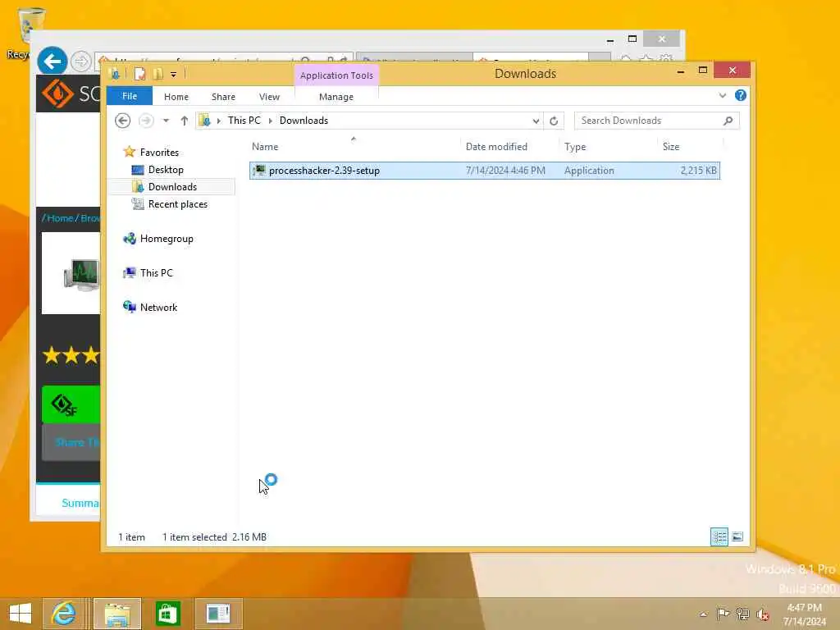This screenshot has width=840, height=630.
Task: Click the network tray icon
Action: click(x=742, y=614)
